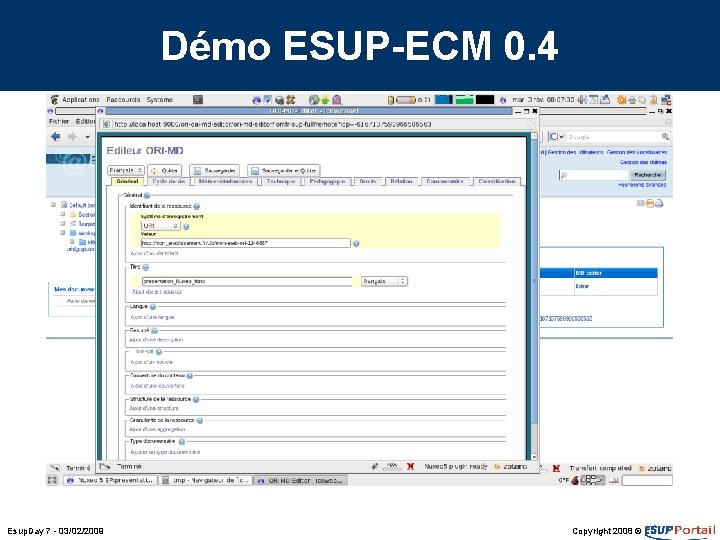This screenshot has height=540, width=720.
Task: Click help icon beside Type documentaire
Action: coord(182,442)
